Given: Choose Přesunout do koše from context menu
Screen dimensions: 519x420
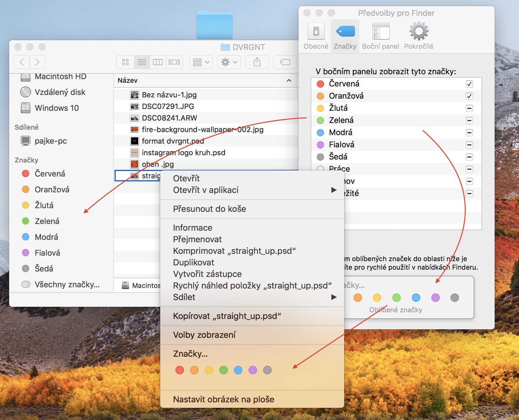Looking at the screenshot, I should coord(252,209).
